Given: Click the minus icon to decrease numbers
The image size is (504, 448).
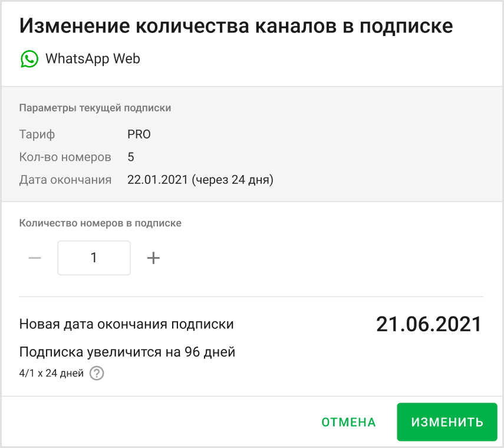Looking at the screenshot, I should pyautogui.click(x=35, y=258).
